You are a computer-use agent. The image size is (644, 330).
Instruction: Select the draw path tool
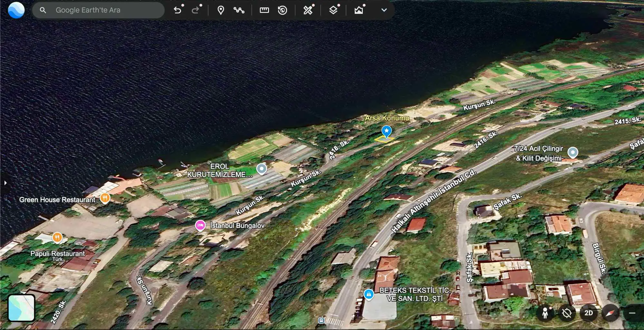[239, 10]
